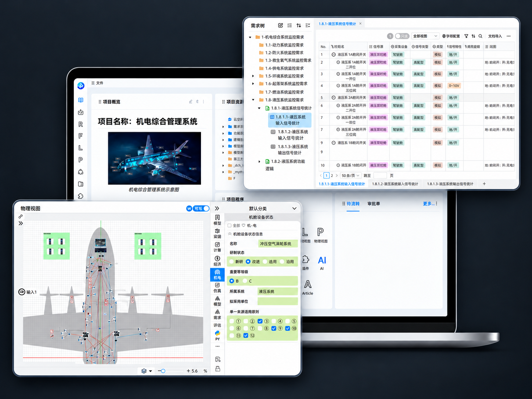Screen dimensions: 532x399
Task: Click the sort arrows icon in 需求树 header
Action: tap(299, 25)
